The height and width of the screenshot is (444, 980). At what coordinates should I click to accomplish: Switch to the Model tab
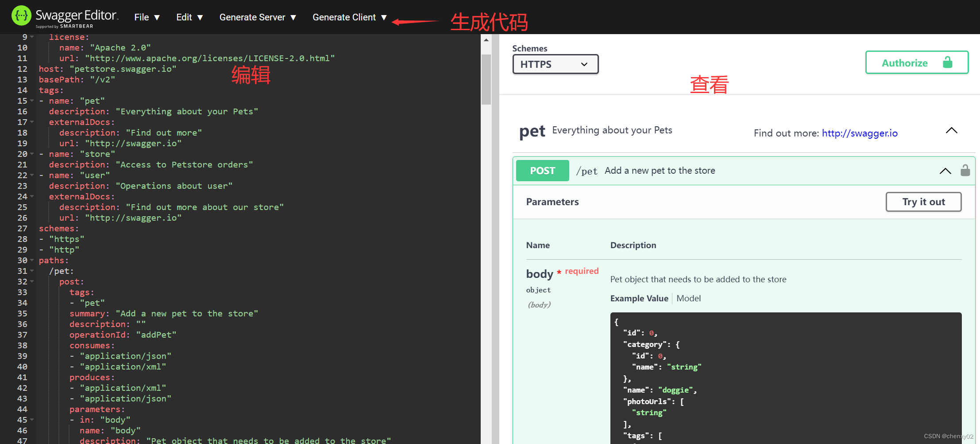click(x=688, y=298)
